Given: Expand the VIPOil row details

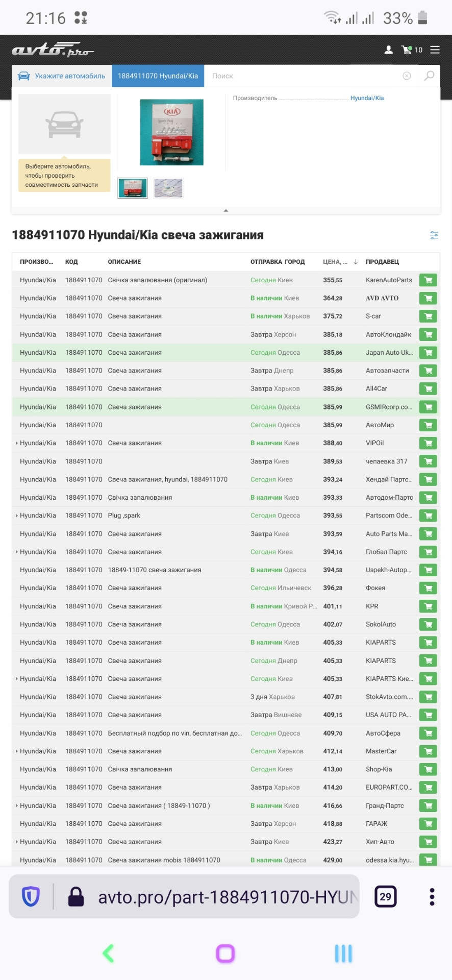Looking at the screenshot, I should point(17,443).
